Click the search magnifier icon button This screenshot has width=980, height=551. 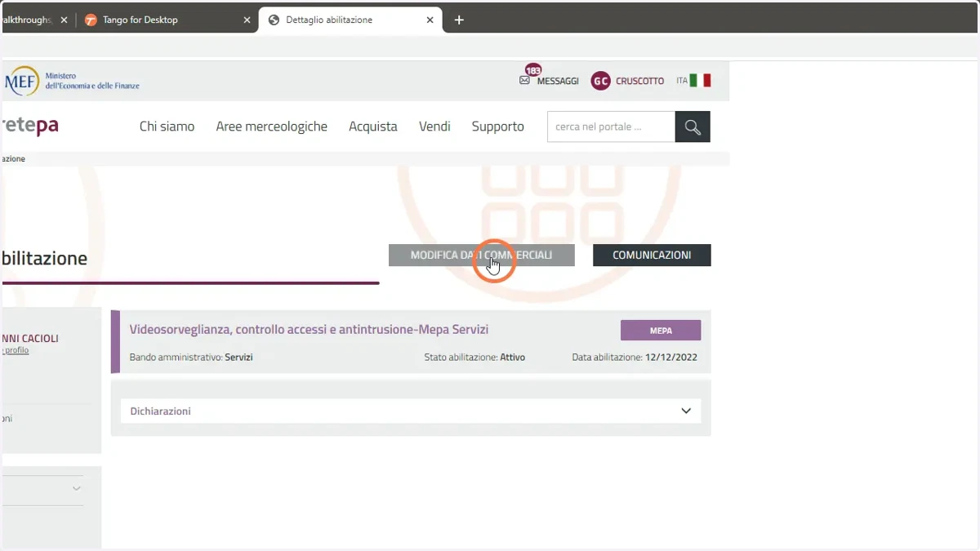[693, 127]
